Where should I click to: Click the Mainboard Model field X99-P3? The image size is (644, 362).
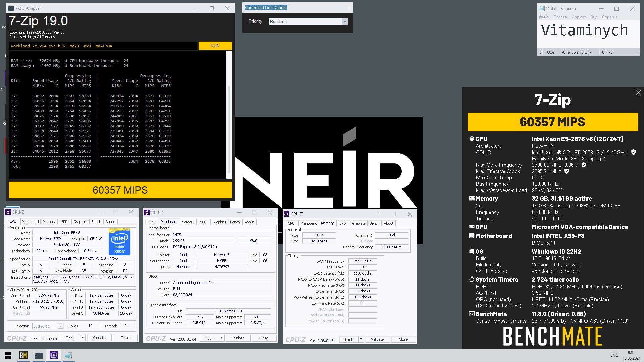tap(204, 241)
